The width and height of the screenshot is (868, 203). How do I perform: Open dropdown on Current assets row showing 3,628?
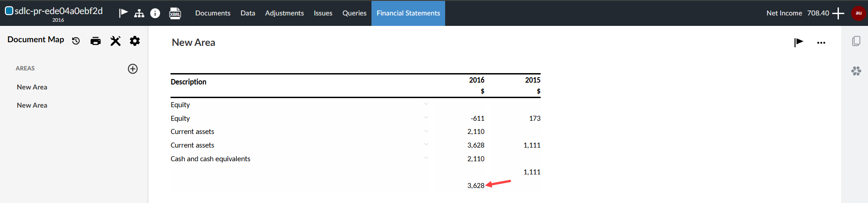tap(426, 144)
